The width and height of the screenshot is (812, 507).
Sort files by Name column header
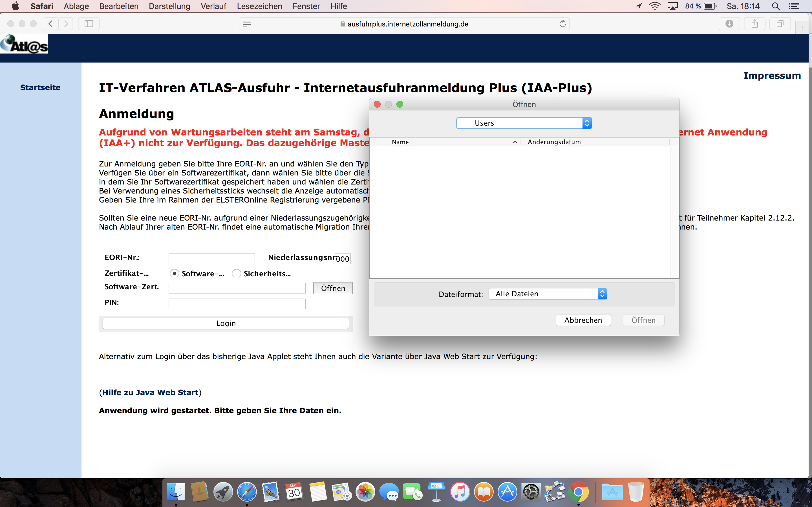pyautogui.click(x=400, y=142)
